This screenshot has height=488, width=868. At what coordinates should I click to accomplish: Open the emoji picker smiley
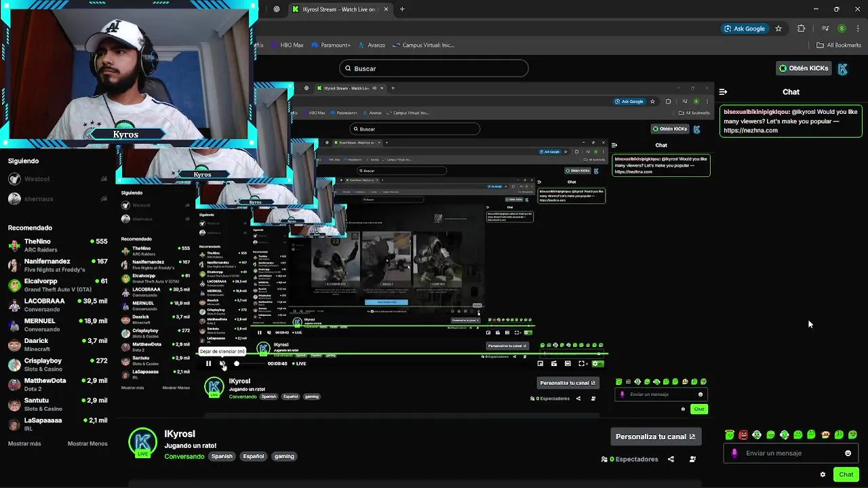click(x=848, y=453)
